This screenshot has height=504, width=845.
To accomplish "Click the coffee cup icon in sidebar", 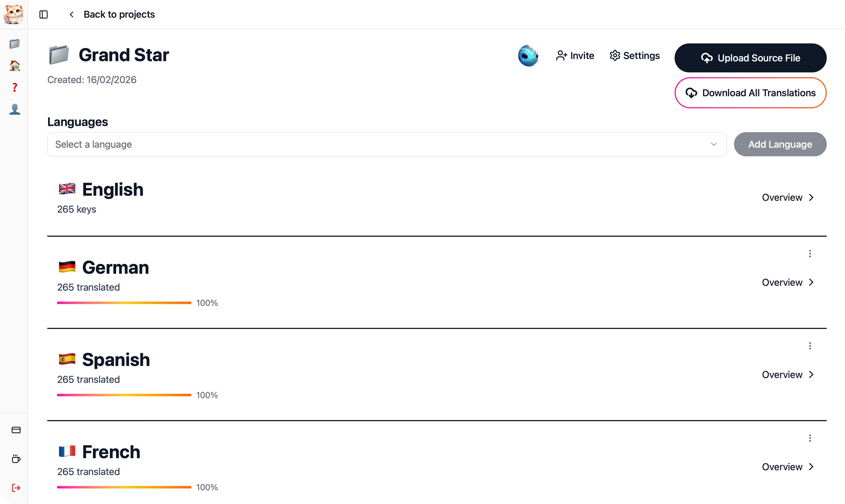I will [16, 459].
